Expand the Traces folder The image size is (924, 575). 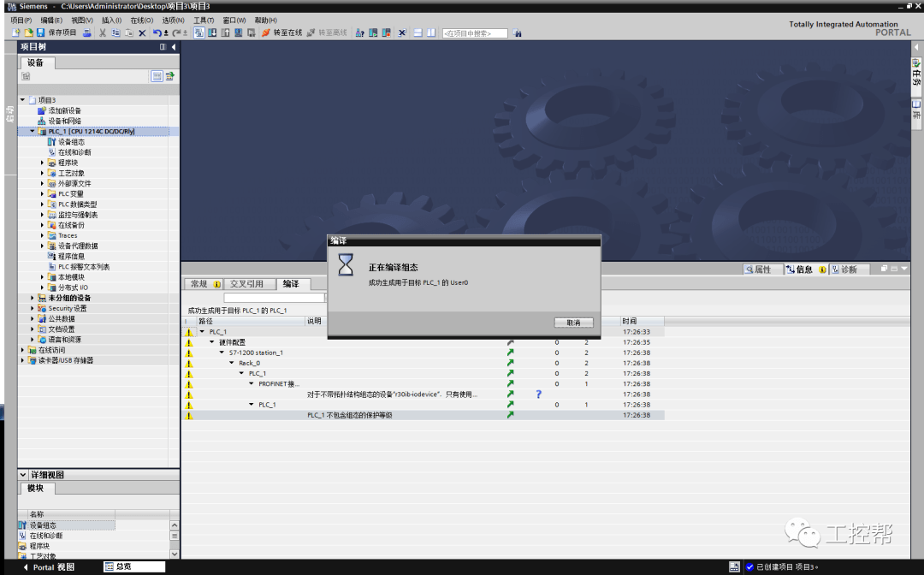(x=43, y=235)
